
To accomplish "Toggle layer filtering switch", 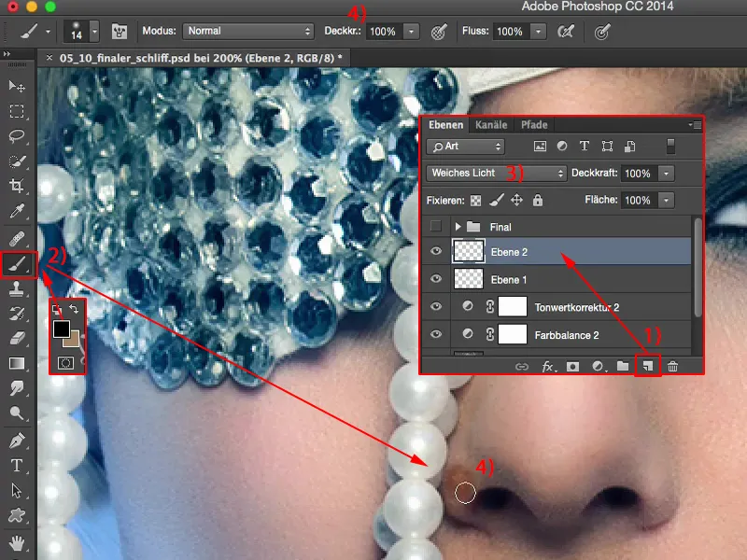I will coord(670,147).
